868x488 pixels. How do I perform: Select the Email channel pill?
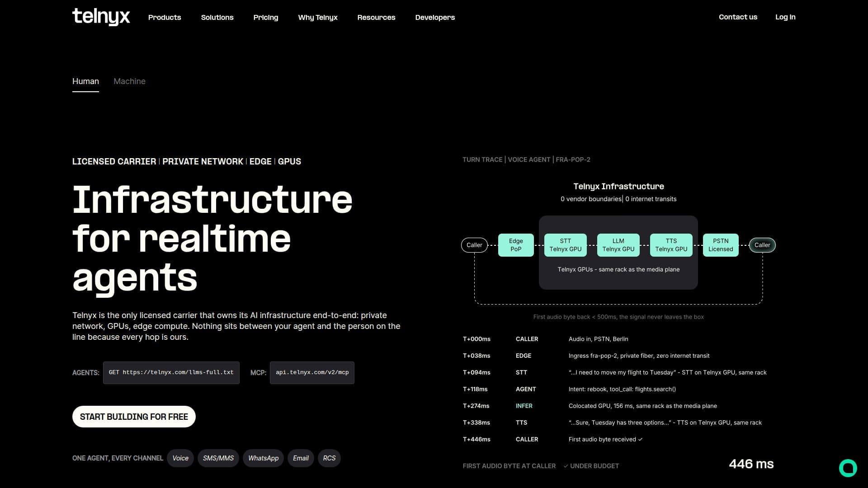(301, 458)
